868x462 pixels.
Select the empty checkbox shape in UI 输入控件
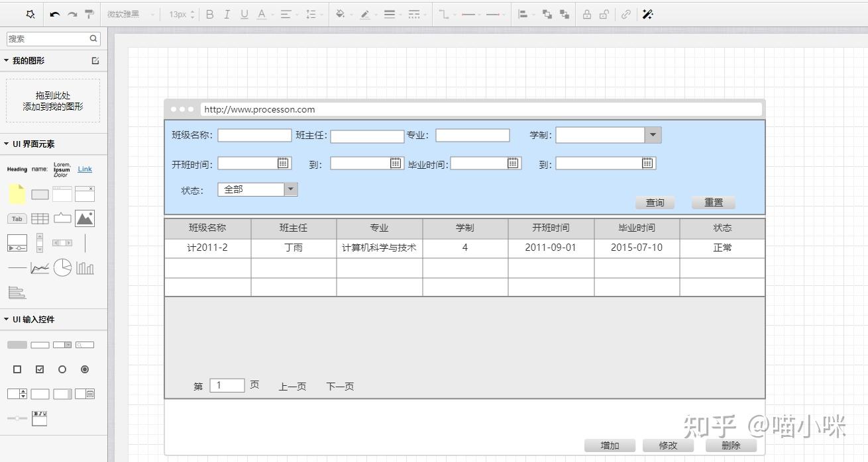tap(17, 369)
